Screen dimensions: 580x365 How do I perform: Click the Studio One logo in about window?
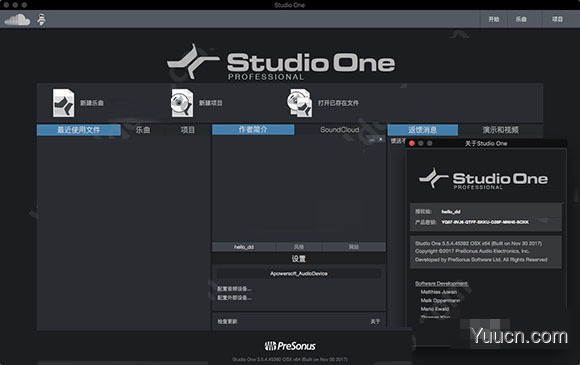483,179
